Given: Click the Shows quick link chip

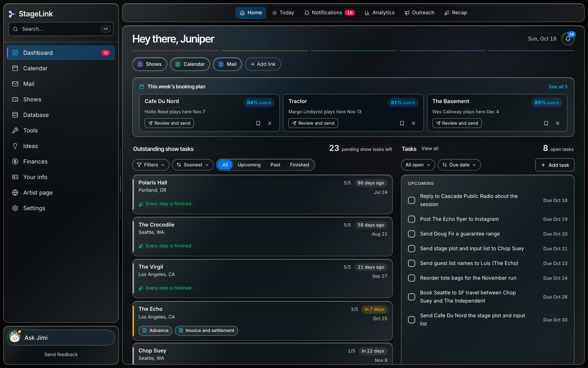Looking at the screenshot, I should tap(150, 64).
